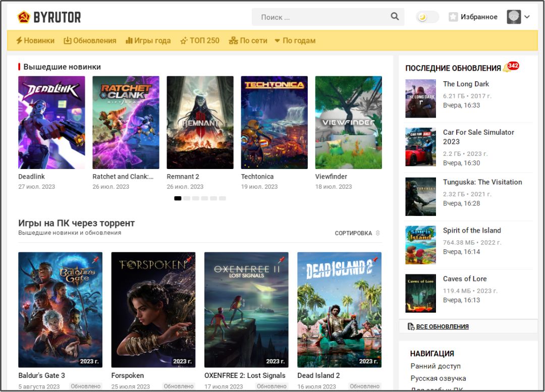Click the Baldur's Gate 3 title text
Viewport: 545px width, 392px height.
[x=41, y=375]
